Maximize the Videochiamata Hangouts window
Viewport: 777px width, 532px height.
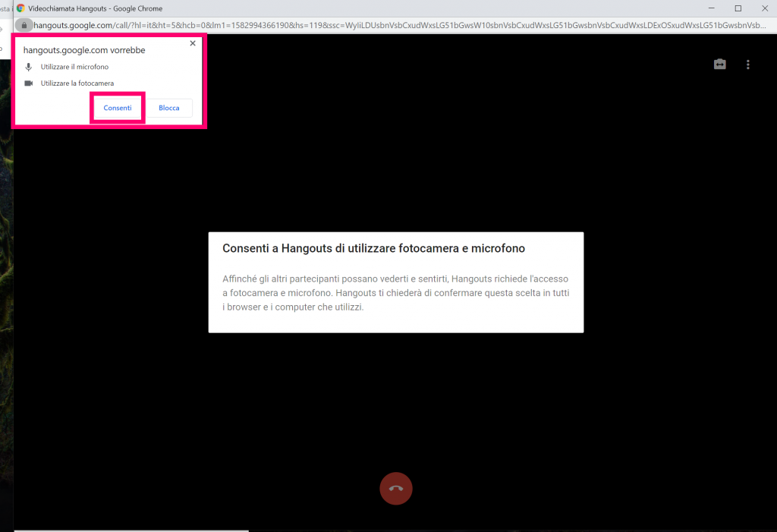[738, 8]
